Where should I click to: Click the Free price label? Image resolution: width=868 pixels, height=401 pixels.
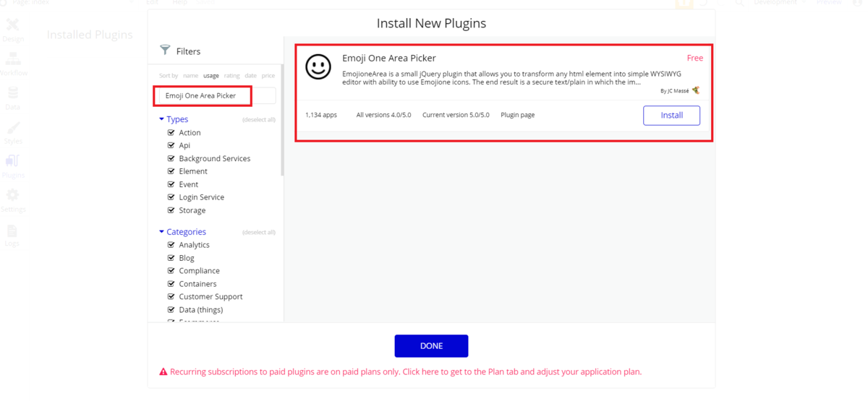[x=695, y=58]
